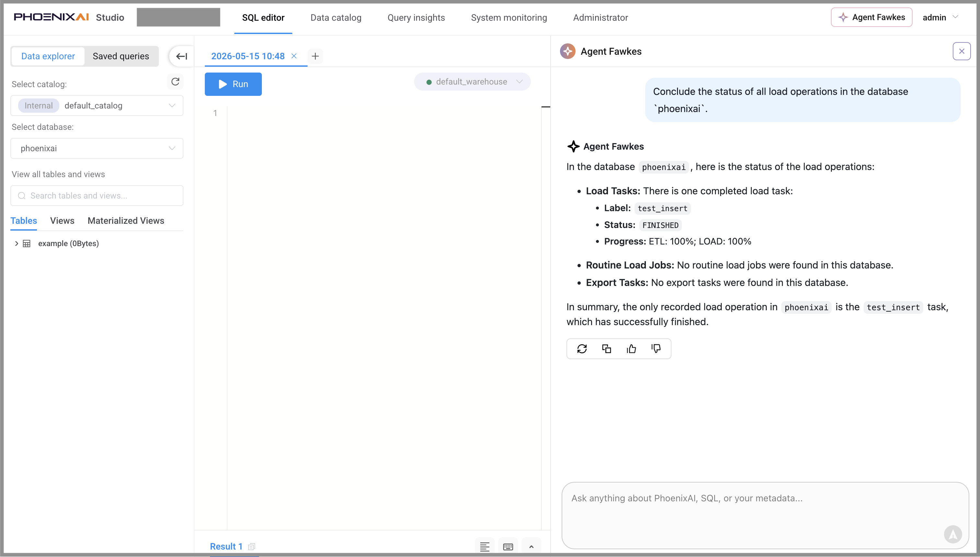The height and width of the screenshot is (557, 980).
Task: Click the Routine Load Jobs bullet text
Action: [740, 265]
